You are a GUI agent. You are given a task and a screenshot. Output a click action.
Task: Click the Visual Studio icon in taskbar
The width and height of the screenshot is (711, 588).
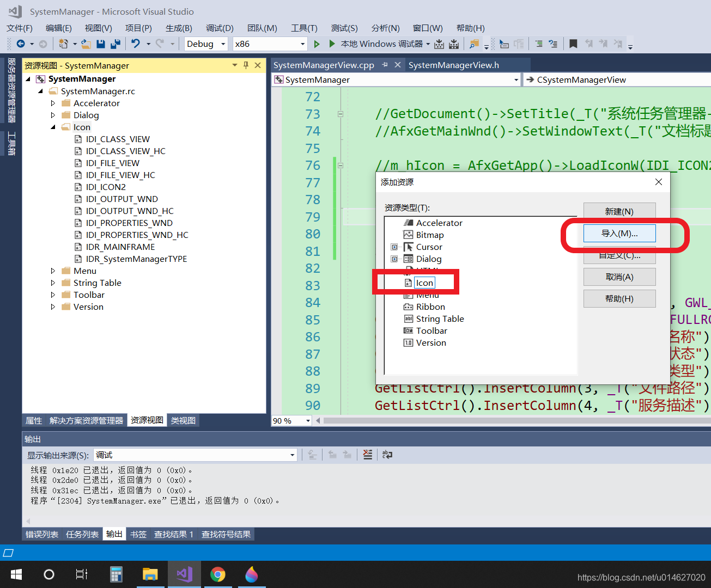pos(184,574)
